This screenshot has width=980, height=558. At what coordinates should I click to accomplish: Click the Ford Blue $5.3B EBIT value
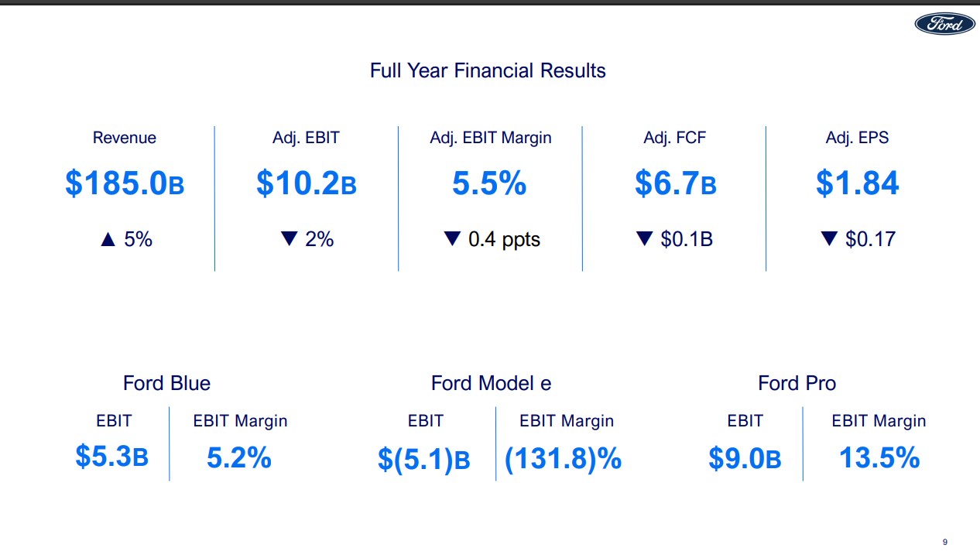click(111, 457)
